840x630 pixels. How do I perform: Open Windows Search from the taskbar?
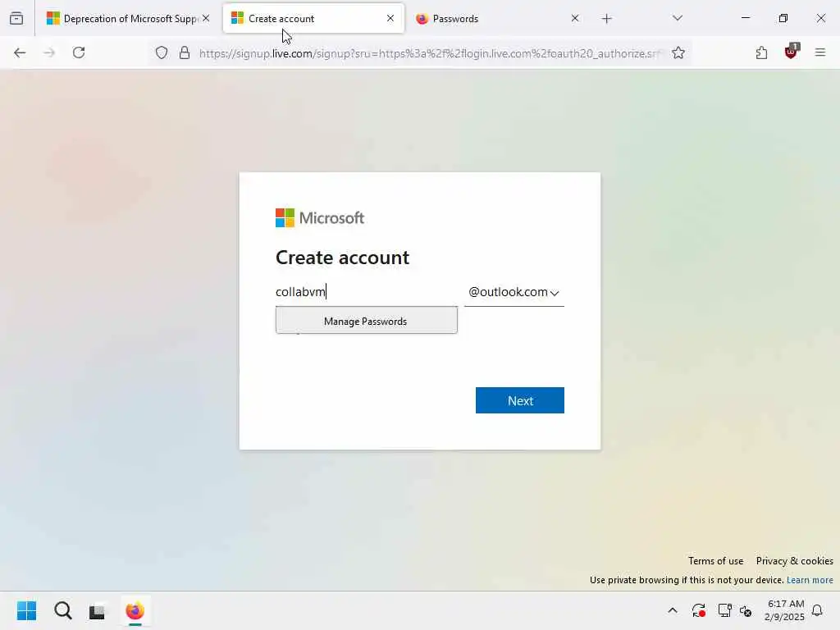[x=62, y=610]
